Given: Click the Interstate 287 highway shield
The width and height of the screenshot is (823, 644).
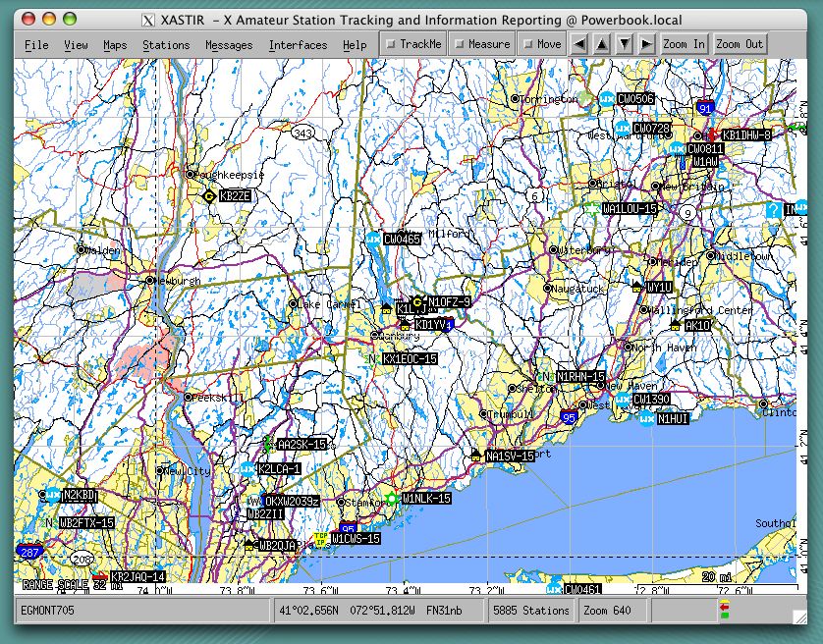Looking at the screenshot, I should [x=29, y=552].
